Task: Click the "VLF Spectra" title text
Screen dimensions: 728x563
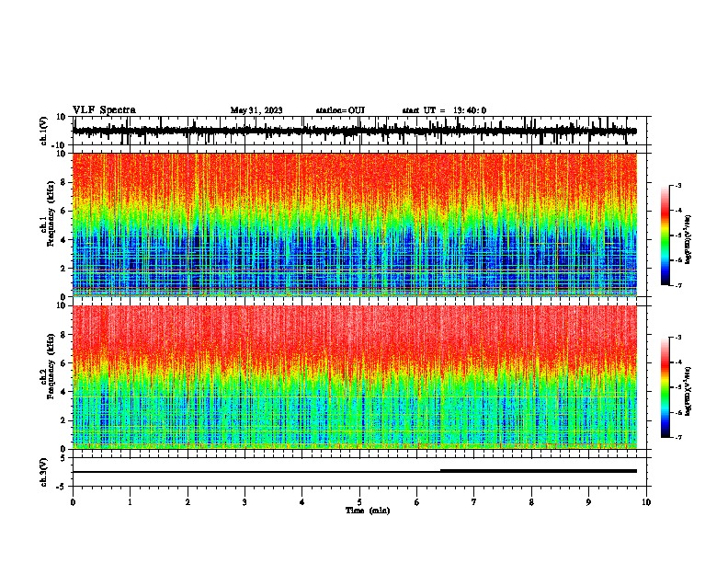Action: point(104,110)
